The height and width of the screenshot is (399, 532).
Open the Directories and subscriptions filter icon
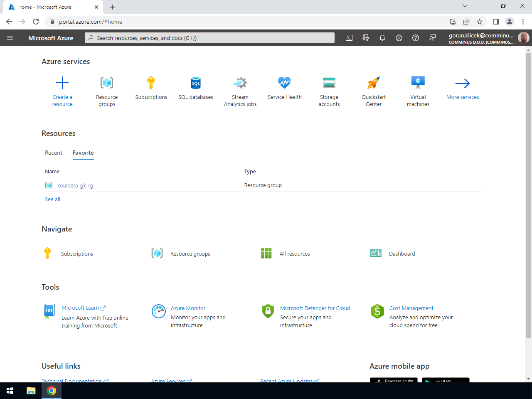366,38
